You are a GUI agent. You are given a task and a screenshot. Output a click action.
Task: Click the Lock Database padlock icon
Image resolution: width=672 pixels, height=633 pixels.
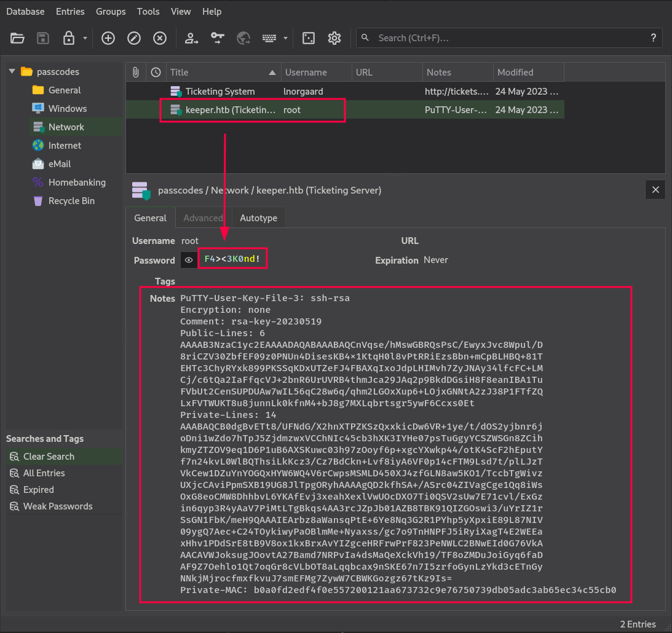click(x=69, y=38)
